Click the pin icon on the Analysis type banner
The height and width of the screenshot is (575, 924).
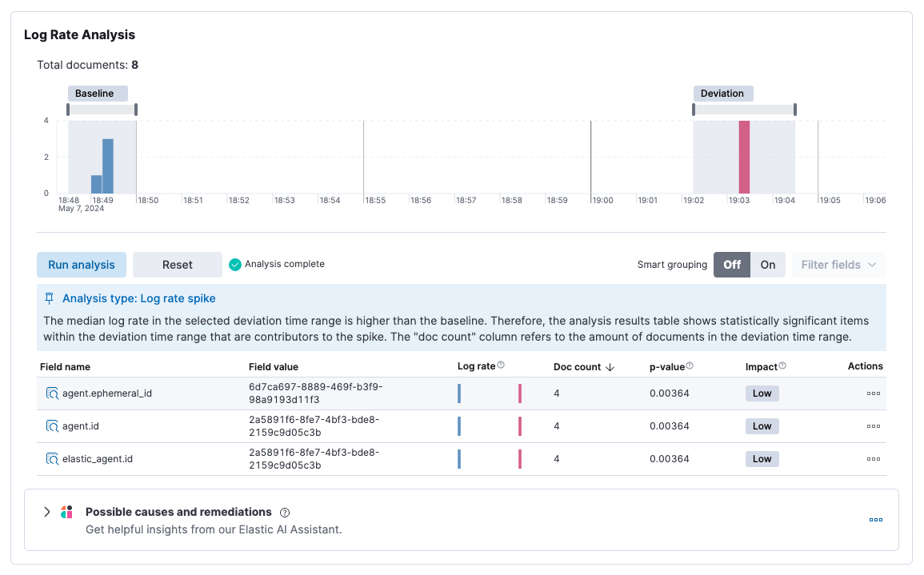(x=48, y=297)
